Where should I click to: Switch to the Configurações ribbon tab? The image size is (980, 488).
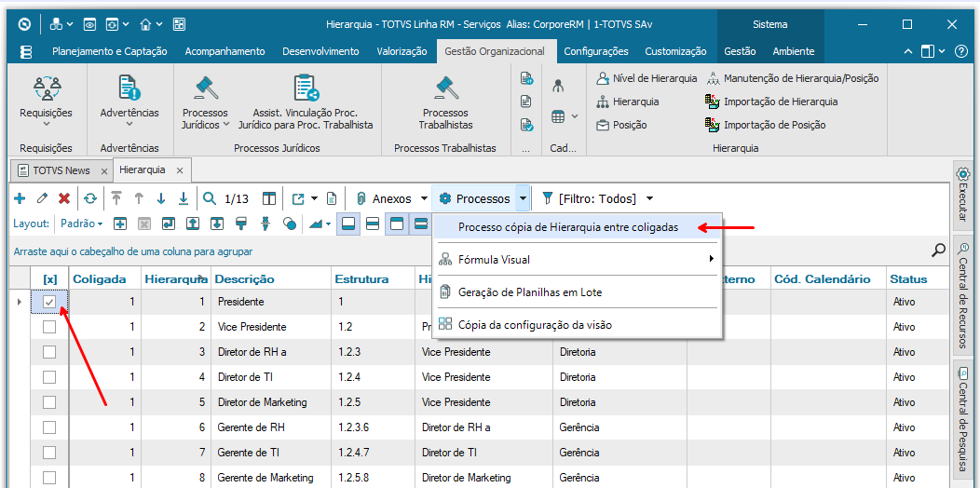[x=596, y=52]
